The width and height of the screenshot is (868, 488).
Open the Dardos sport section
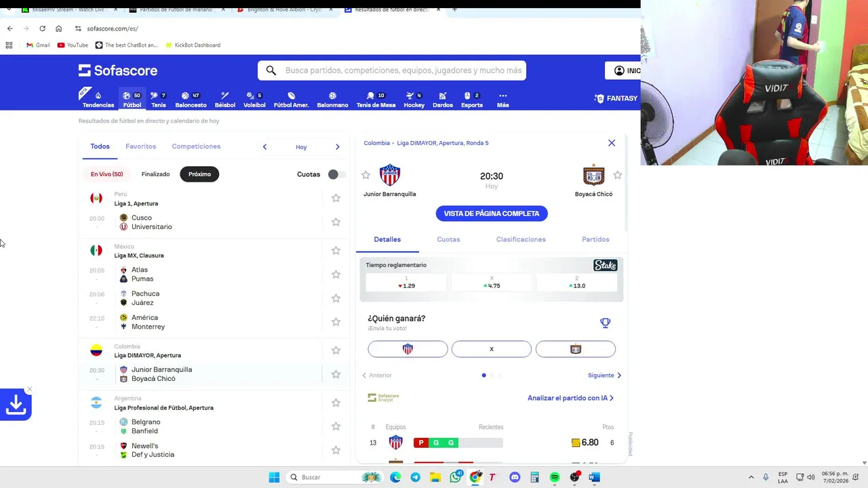point(443,100)
